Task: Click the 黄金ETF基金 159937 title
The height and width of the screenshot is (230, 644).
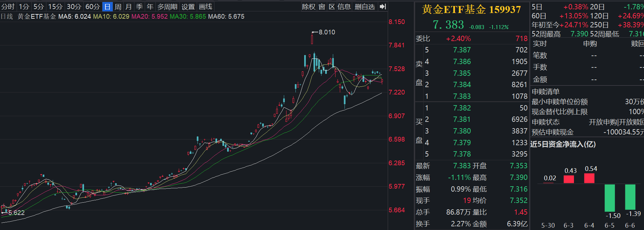Action: pos(471,10)
